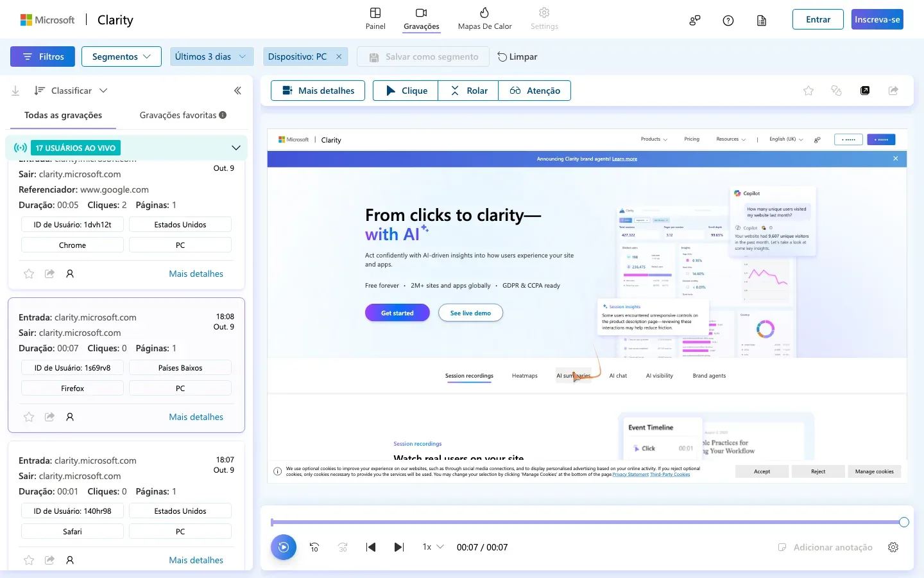The height and width of the screenshot is (578, 924).
Task: Open the Filtros panel
Action: tap(42, 57)
